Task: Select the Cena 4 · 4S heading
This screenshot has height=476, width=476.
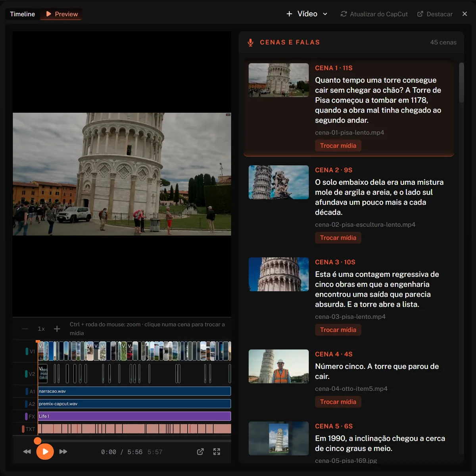Action: 334,354
